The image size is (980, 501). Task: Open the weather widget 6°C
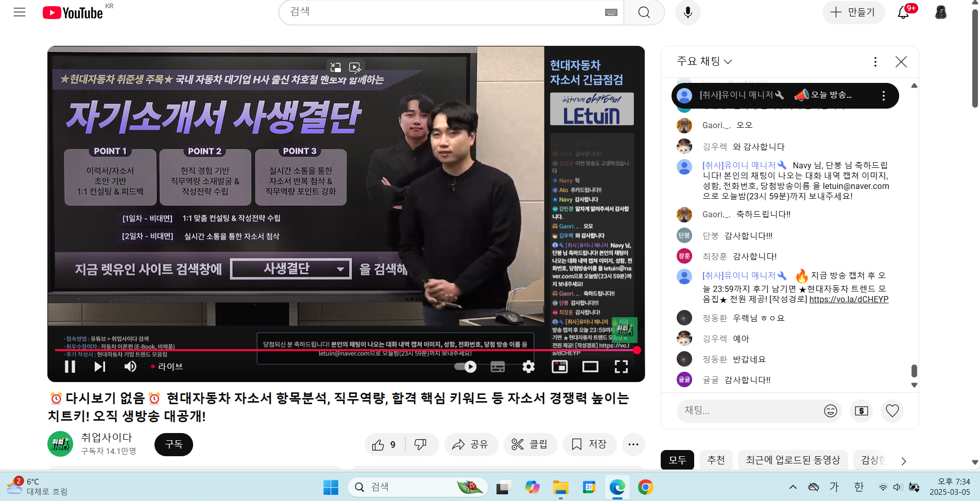37,487
